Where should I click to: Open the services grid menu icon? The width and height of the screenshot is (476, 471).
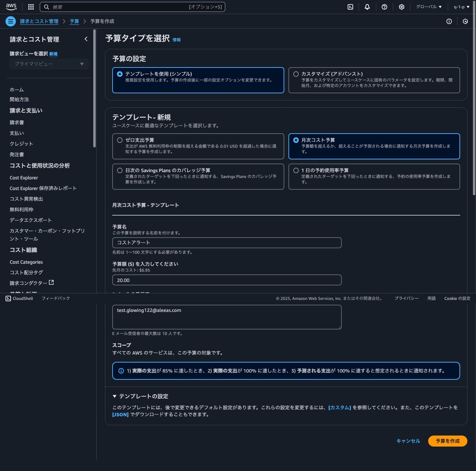point(31,7)
